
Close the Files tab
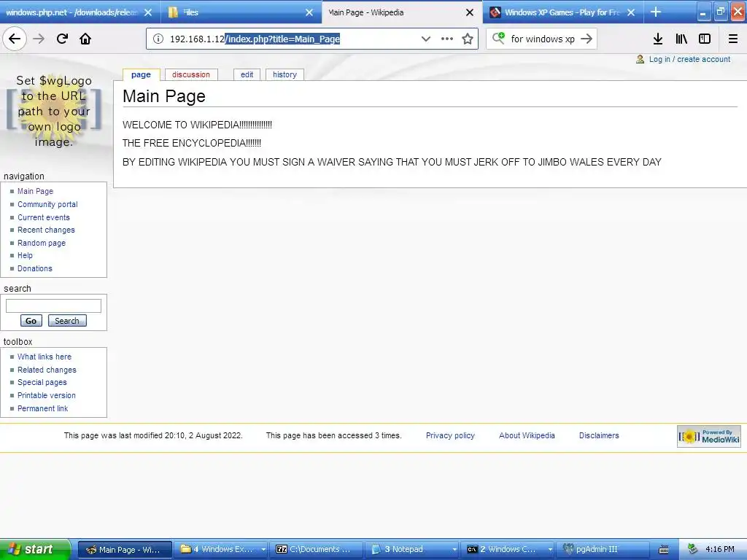click(309, 12)
